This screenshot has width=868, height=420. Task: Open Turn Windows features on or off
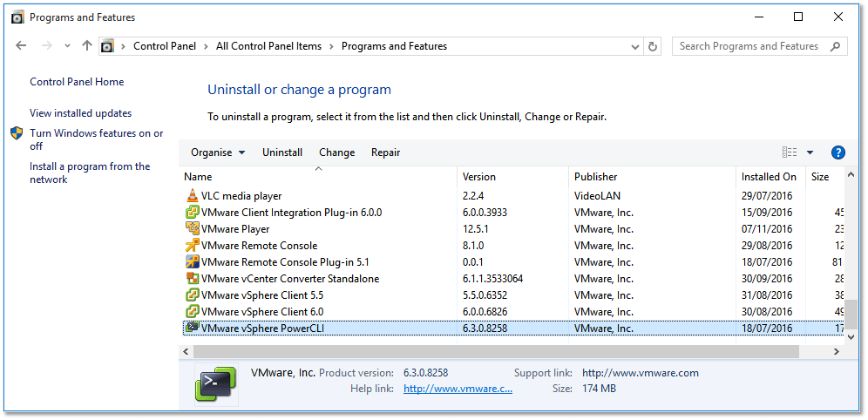coord(97,139)
